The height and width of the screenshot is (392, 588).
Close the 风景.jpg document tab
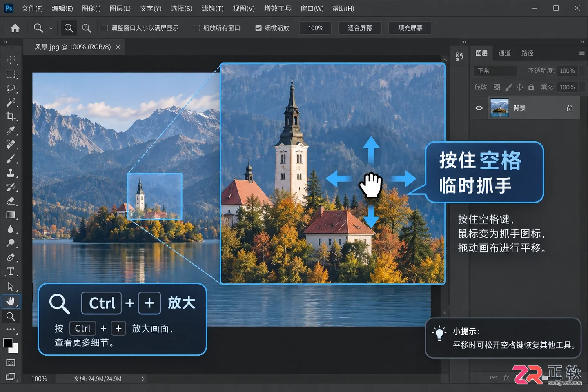tap(118, 47)
